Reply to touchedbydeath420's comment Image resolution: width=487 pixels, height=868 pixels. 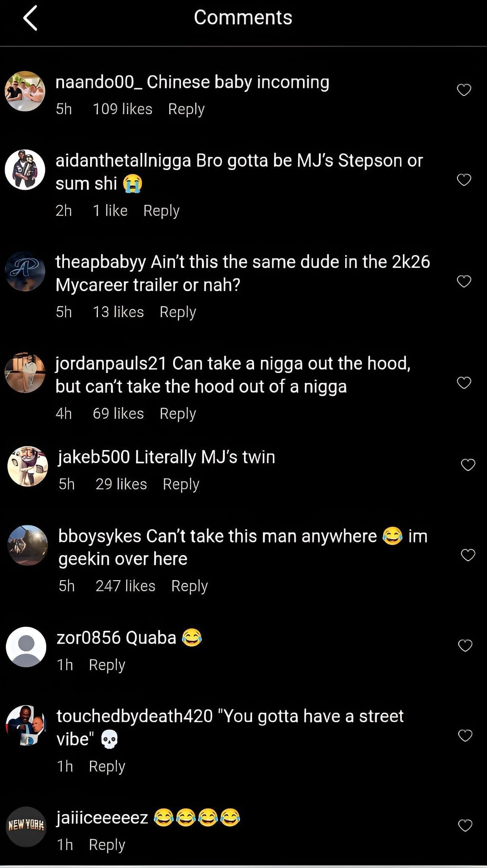coord(107,767)
